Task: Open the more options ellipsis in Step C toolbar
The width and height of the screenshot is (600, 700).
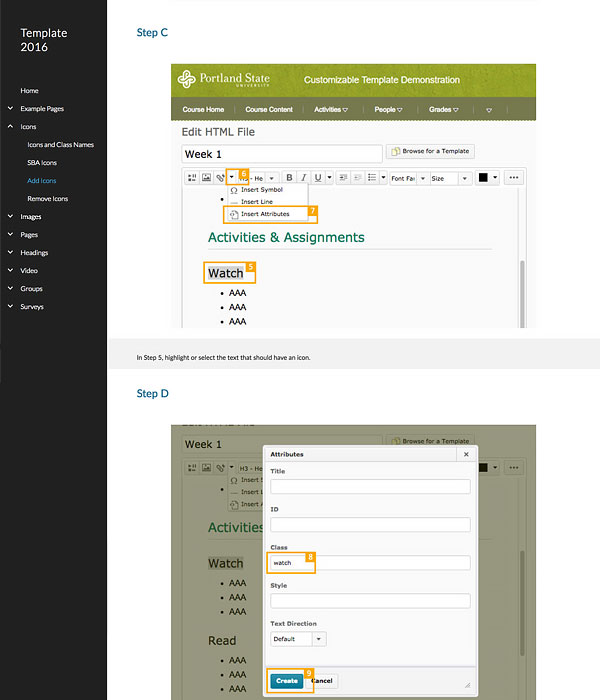Action: (x=514, y=178)
